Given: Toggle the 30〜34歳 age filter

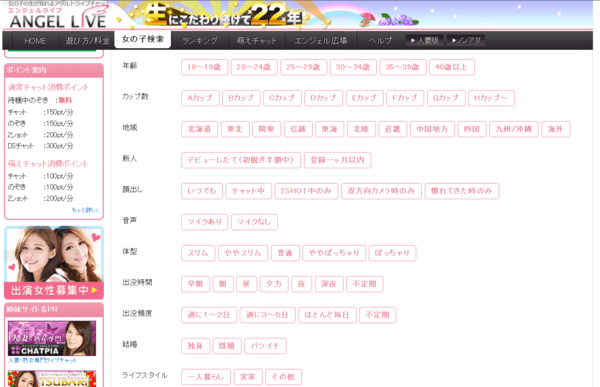Looking at the screenshot, I should 353,67.
